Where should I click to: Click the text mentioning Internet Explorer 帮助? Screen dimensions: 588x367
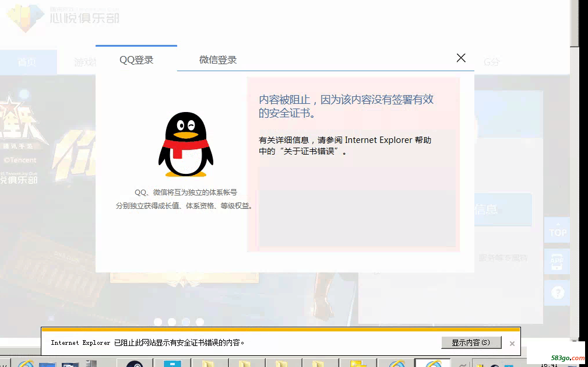[x=345, y=146]
